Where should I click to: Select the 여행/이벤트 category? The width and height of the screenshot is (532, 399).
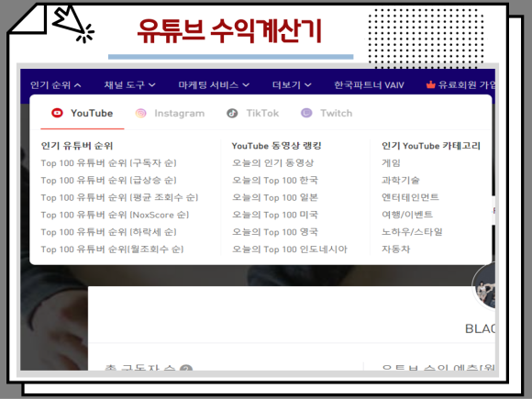407,215
